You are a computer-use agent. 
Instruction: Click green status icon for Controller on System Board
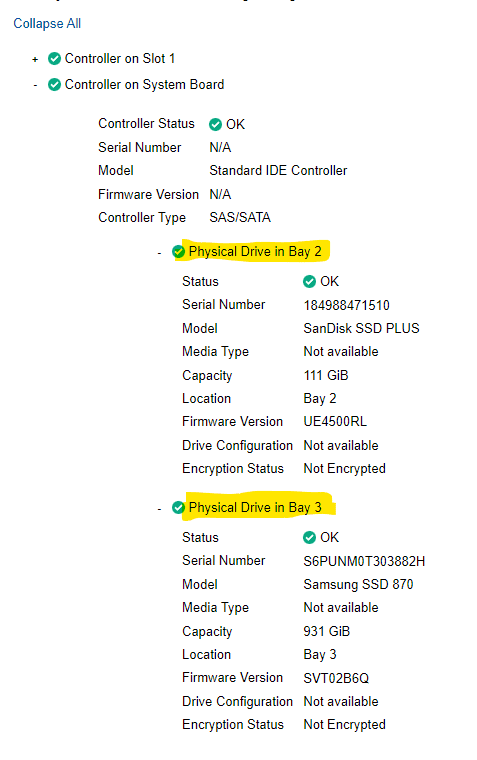tap(54, 85)
